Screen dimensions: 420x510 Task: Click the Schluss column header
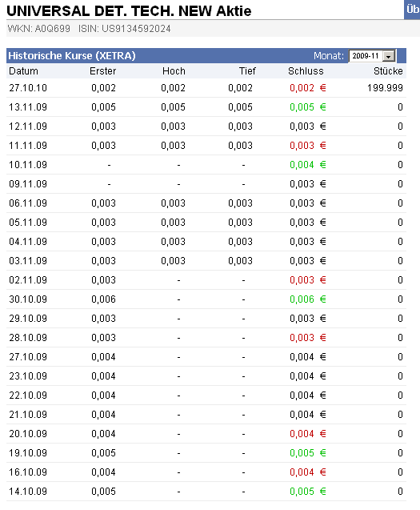306,71
